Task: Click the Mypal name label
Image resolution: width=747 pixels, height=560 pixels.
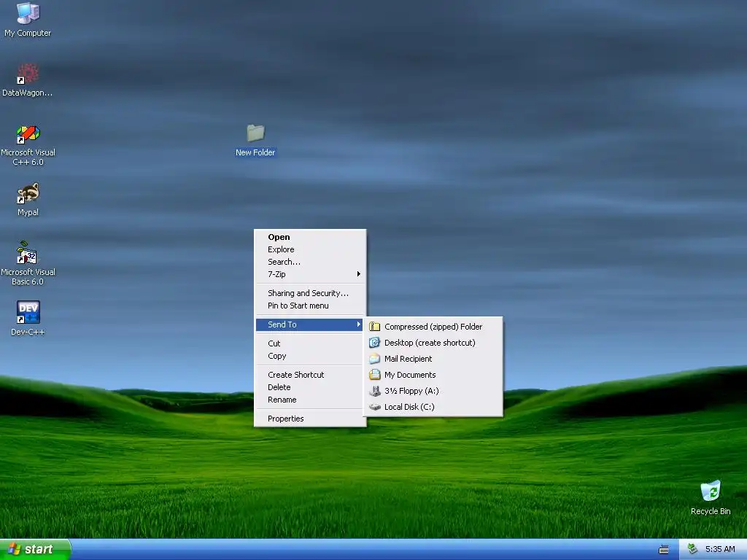Action: [28, 212]
